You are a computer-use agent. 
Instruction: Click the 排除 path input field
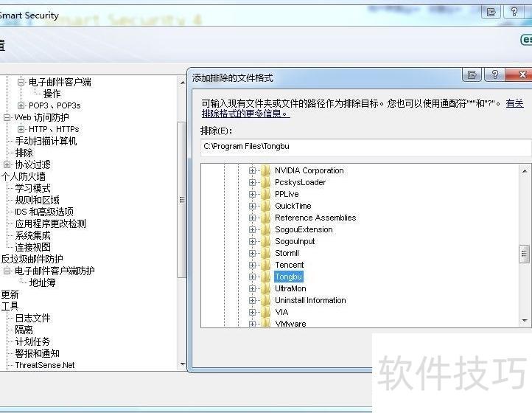pyautogui.click(x=365, y=147)
